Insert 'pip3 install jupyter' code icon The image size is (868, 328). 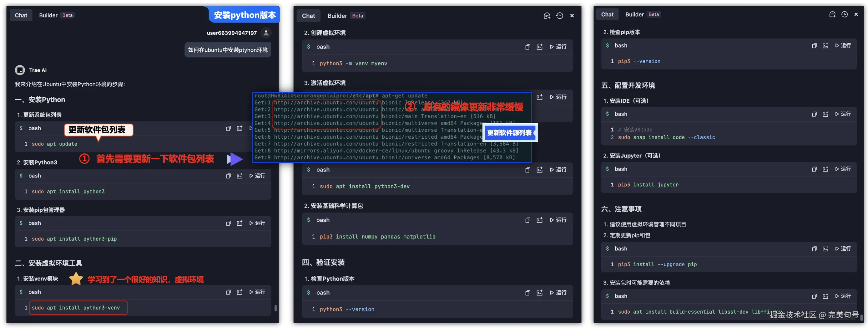825,169
